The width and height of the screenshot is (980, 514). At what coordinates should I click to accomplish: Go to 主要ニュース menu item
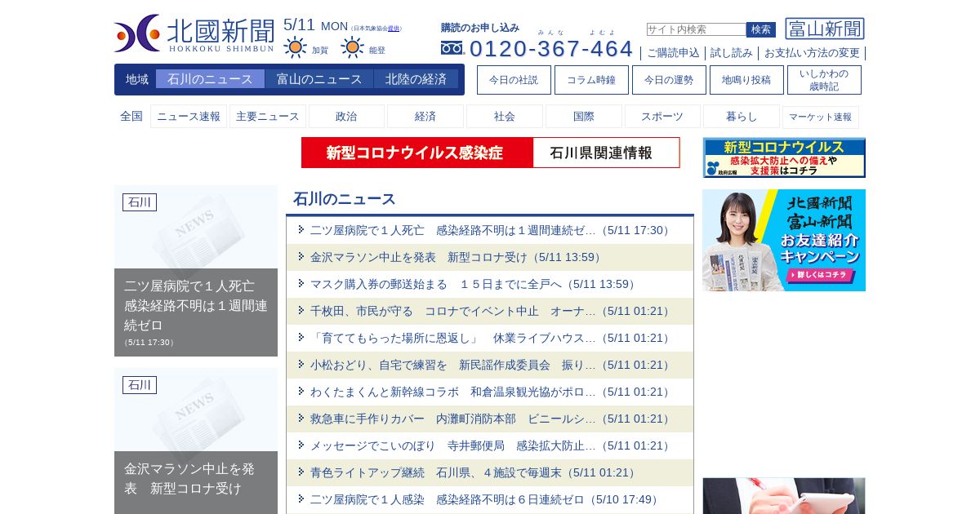coord(268,117)
